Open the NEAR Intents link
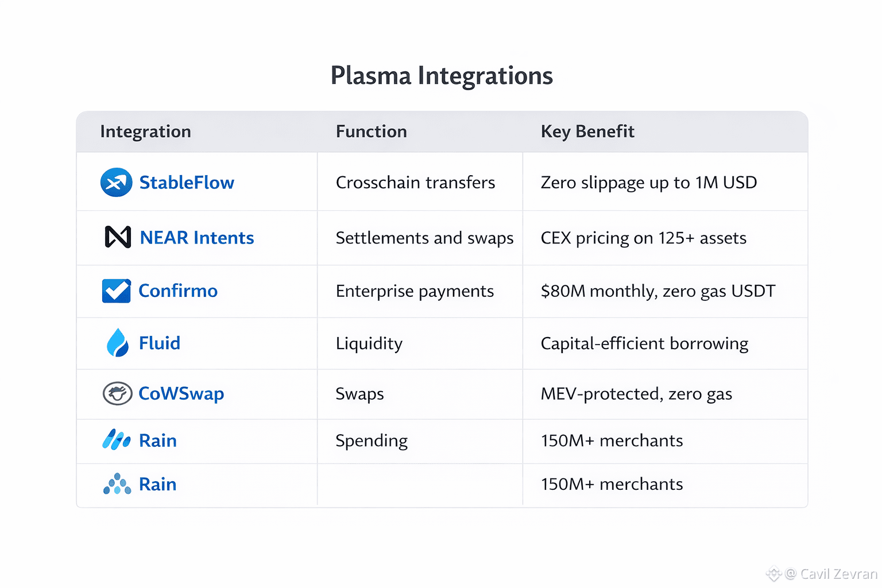The width and height of the screenshot is (882, 588). [x=196, y=238]
